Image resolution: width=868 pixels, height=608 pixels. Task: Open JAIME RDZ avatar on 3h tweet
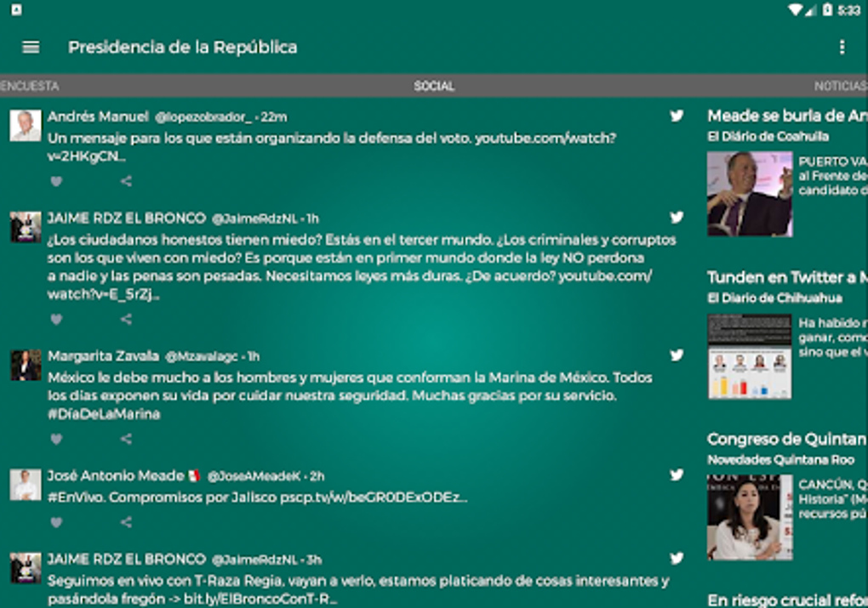tap(26, 568)
